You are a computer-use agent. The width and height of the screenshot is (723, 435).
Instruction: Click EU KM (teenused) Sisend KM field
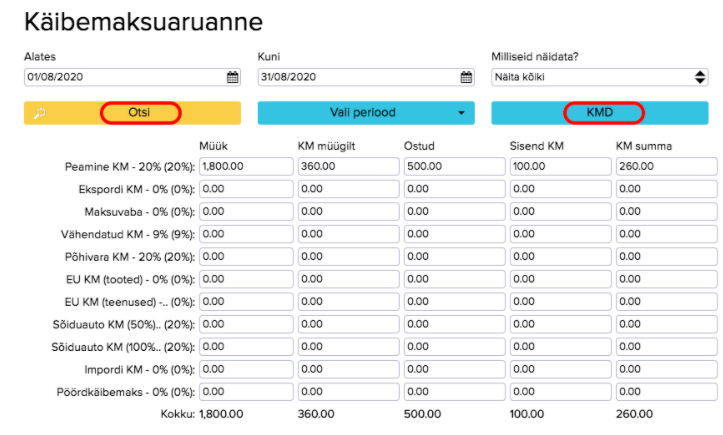[x=561, y=302]
